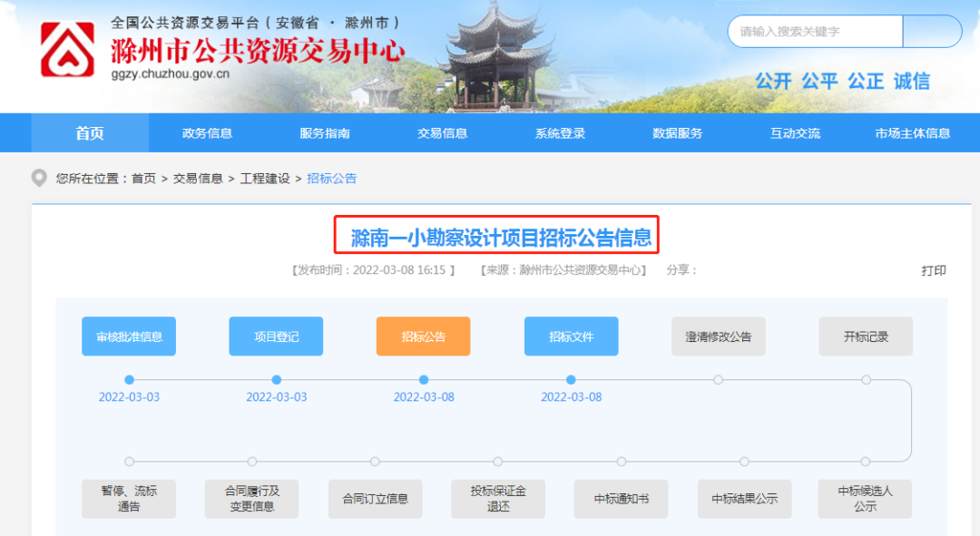Open the 市场主体信息 navigation menu
This screenshot has height=536, width=980.
point(913,133)
